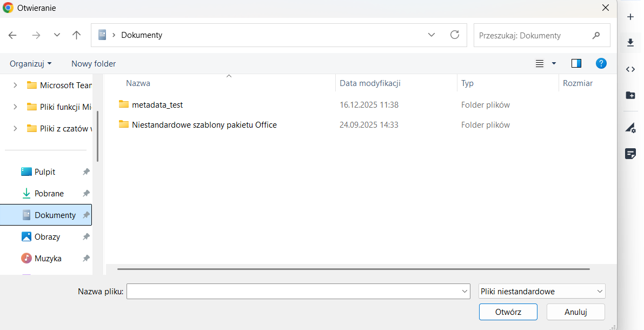
Task: Select Pobrane in the navigation pane
Action: pos(49,193)
